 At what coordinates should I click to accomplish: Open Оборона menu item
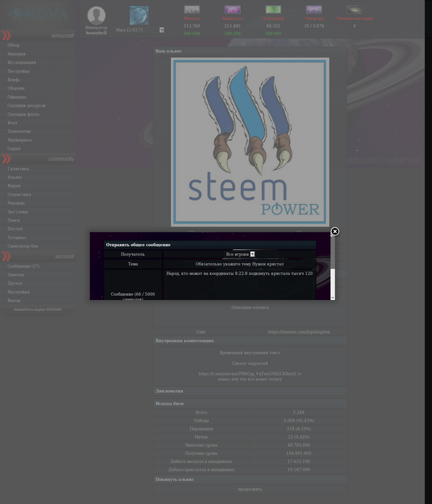pyautogui.click(x=16, y=88)
